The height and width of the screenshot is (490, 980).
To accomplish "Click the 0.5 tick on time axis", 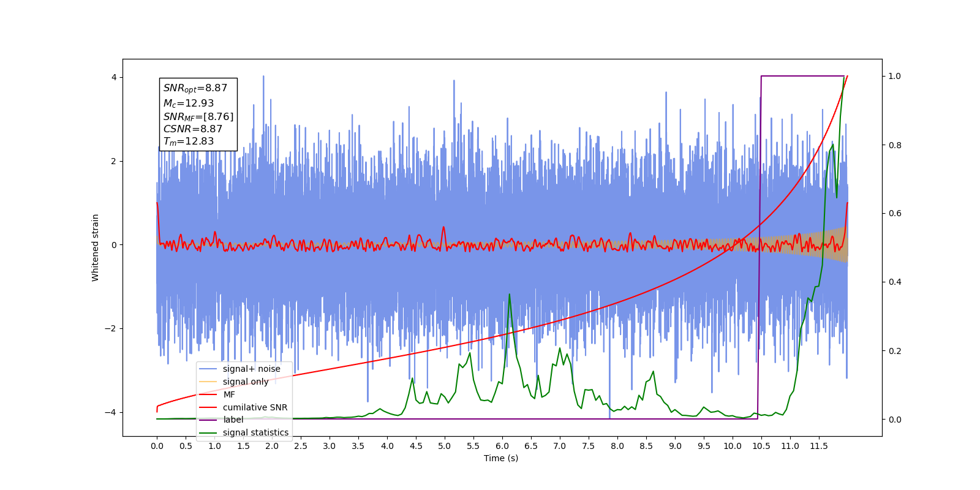I will tap(186, 446).
